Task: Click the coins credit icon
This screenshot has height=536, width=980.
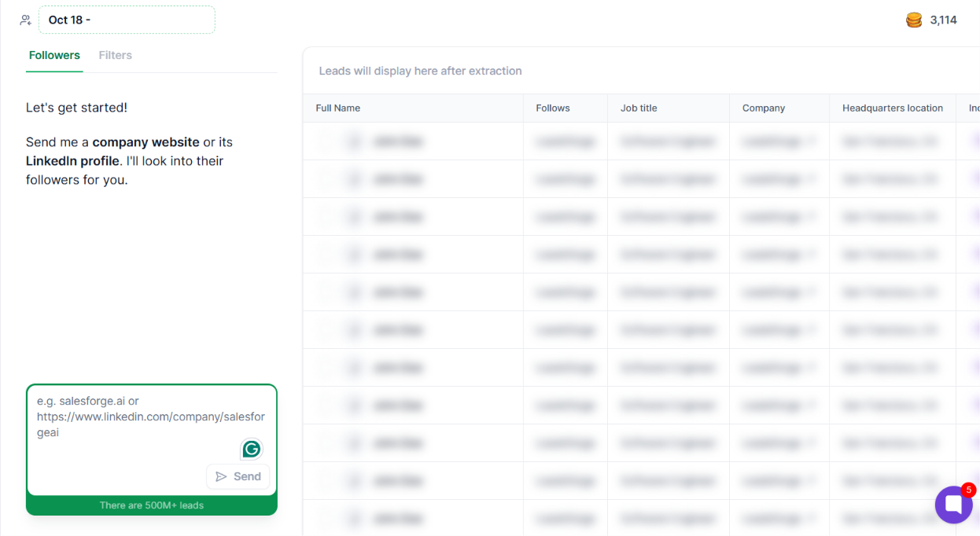Action: (914, 20)
